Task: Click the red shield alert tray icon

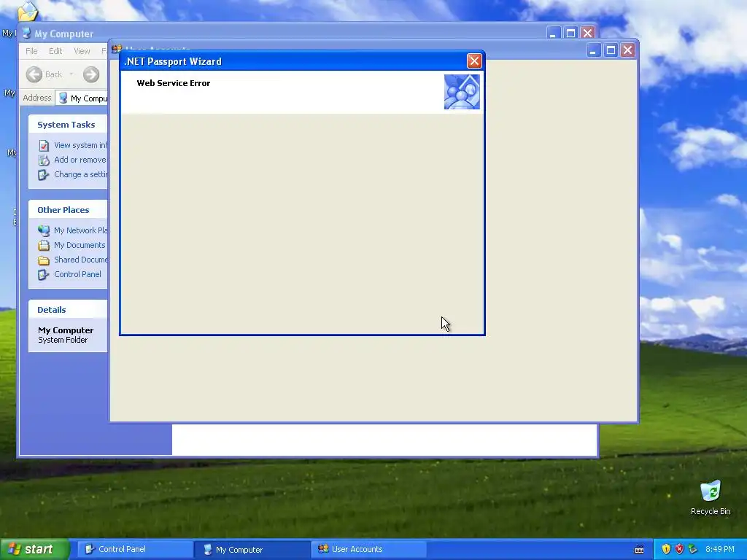Action: pyautogui.click(x=679, y=549)
